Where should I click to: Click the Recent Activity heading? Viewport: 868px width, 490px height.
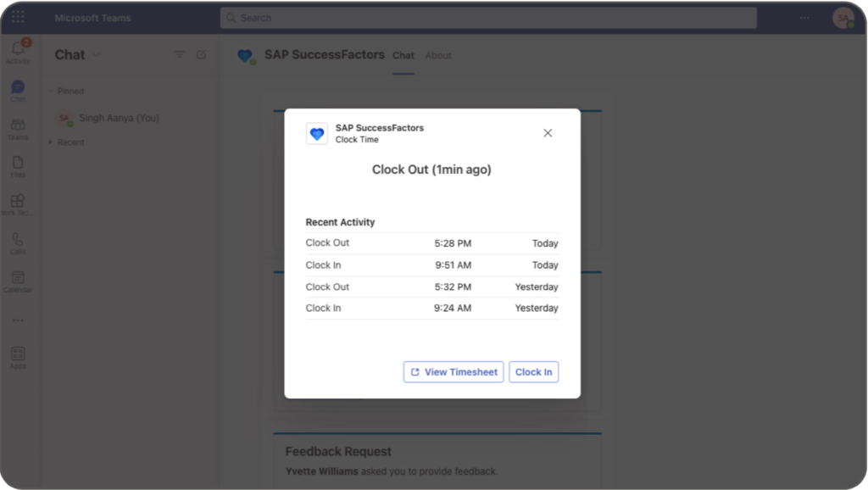(340, 222)
